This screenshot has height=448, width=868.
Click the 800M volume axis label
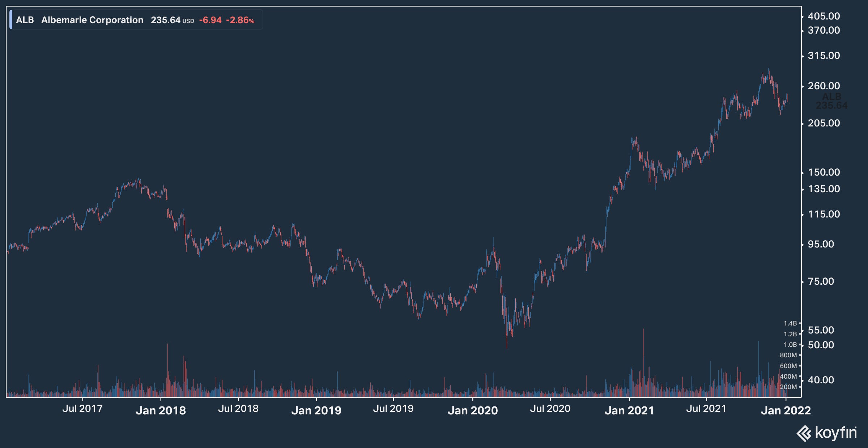point(788,355)
